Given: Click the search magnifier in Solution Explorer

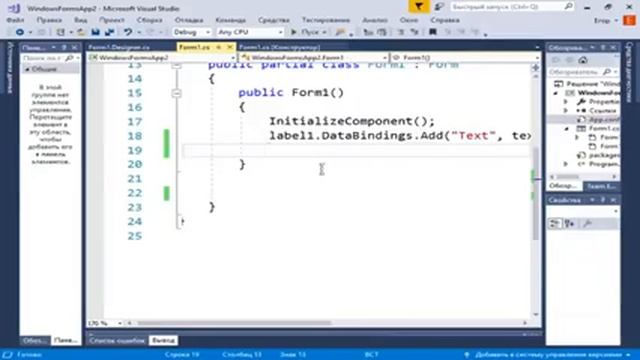Looking at the screenshot, I should (607, 72).
